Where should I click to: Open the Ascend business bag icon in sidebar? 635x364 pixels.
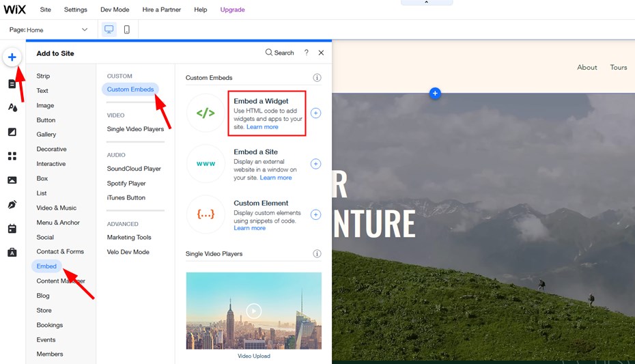point(12,253)
